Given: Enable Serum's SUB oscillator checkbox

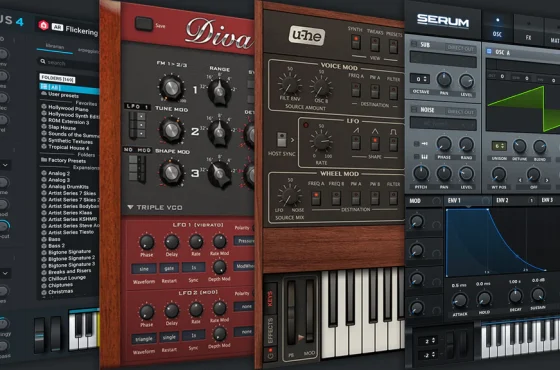Looking at the screenshot, I should click(414, 44).
